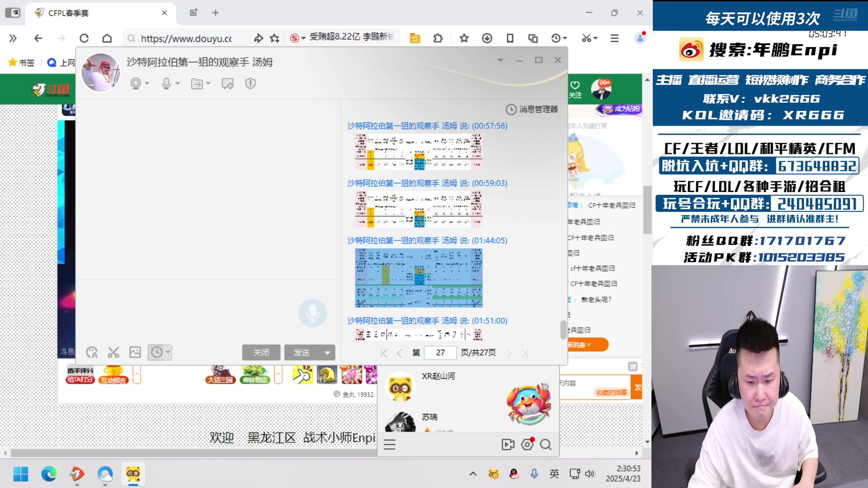Click the 关闭 button in chat
The height and width of the screenshot is (488, 868).
(x=261, y=352)
